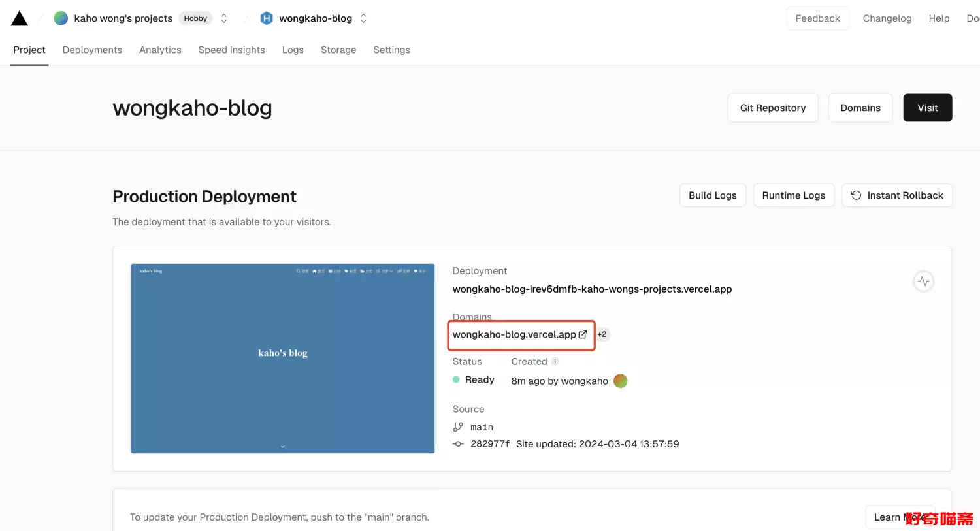The height and width of the screenshot is (531, 980).
Task: Open the Git Repository button
Action: click(772, 108)
